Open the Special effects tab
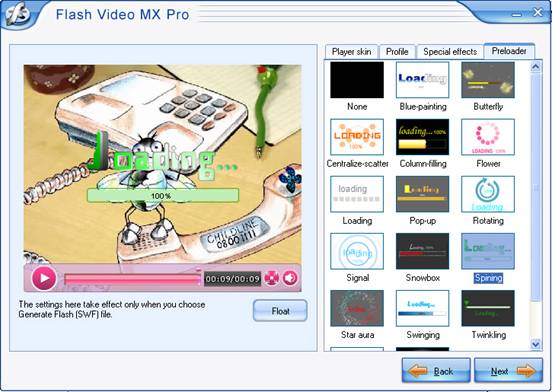552x392 pixels. [x=450, y=52]
